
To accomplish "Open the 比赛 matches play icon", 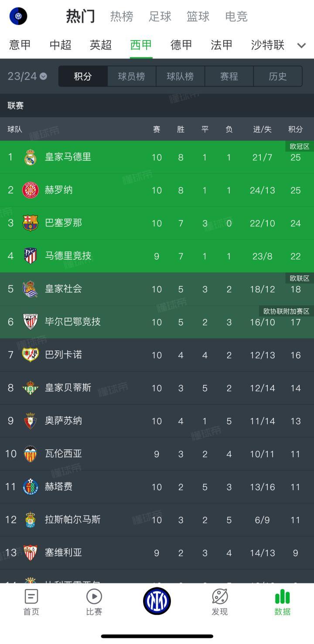I will coord(94,597).
